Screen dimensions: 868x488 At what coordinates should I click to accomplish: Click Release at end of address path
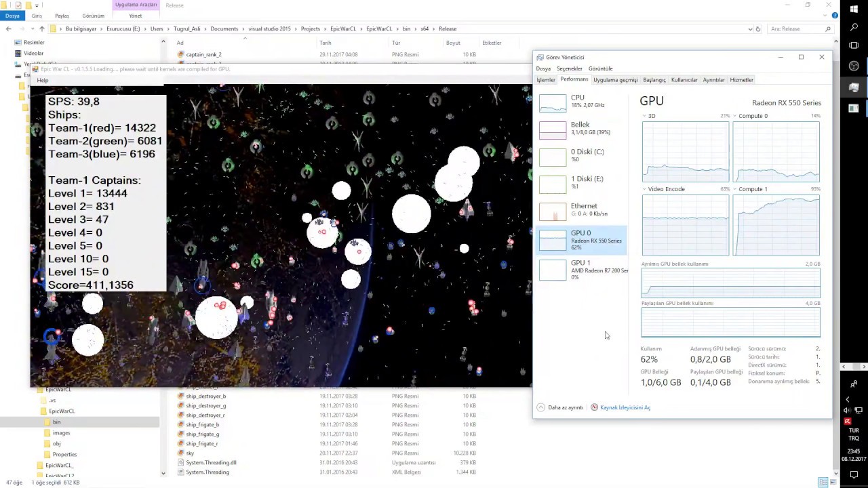448,28
